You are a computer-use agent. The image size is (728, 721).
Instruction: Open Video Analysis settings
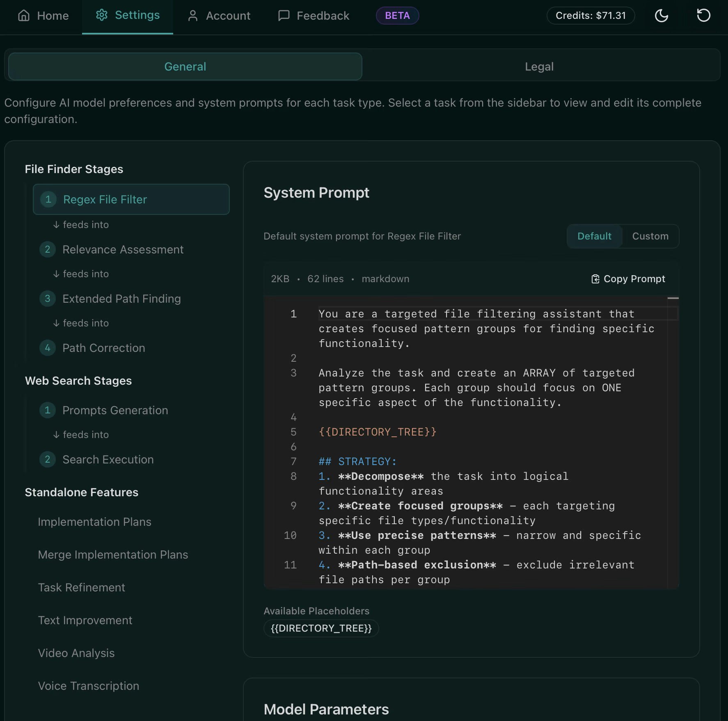(x=76, y=653)
